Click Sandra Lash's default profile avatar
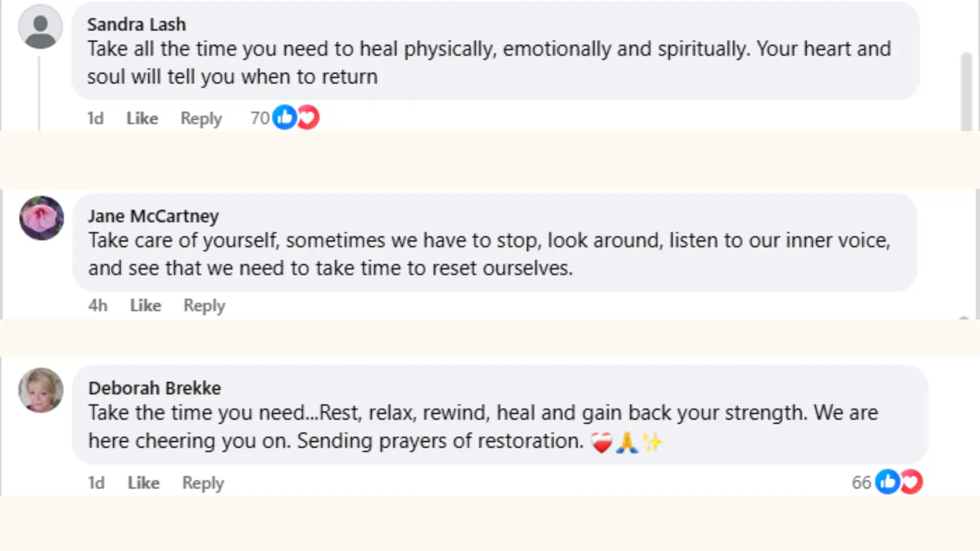 (x=40, y=27)
